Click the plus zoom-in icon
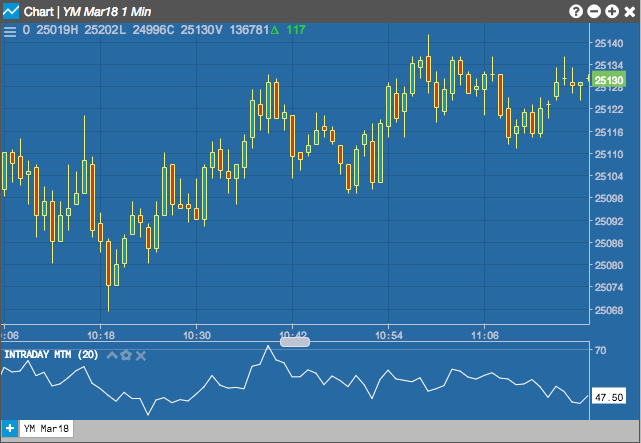 612,11
